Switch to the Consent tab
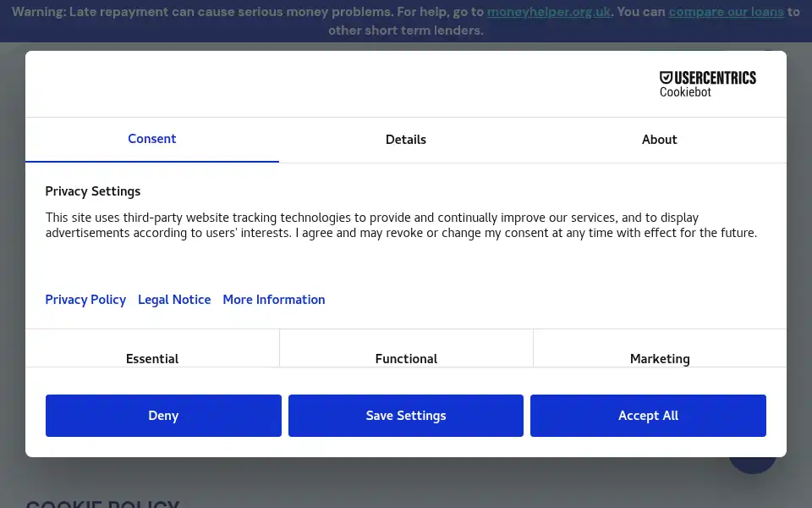 [x=151, y=140]
